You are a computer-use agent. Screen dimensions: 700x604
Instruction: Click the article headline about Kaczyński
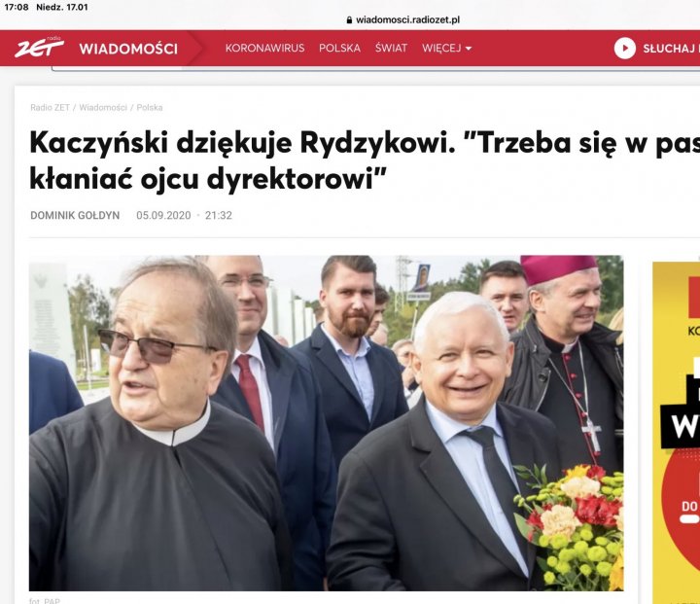point(365,160)
